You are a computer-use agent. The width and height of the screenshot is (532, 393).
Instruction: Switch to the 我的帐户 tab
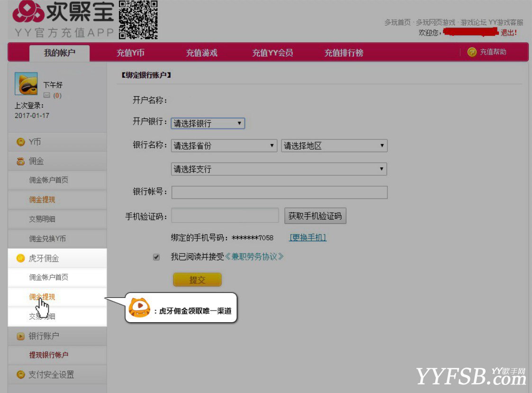[60, 53]
